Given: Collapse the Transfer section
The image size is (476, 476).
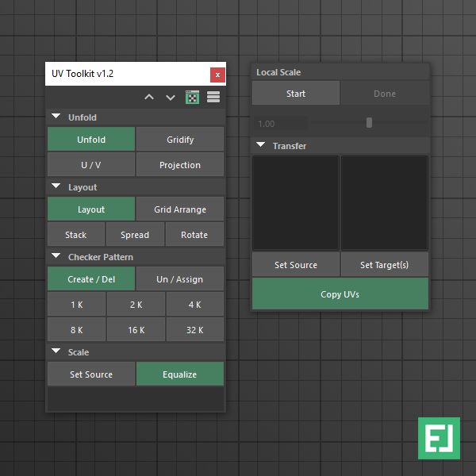Looking at the screenshot, I should [x=260, y=145].
